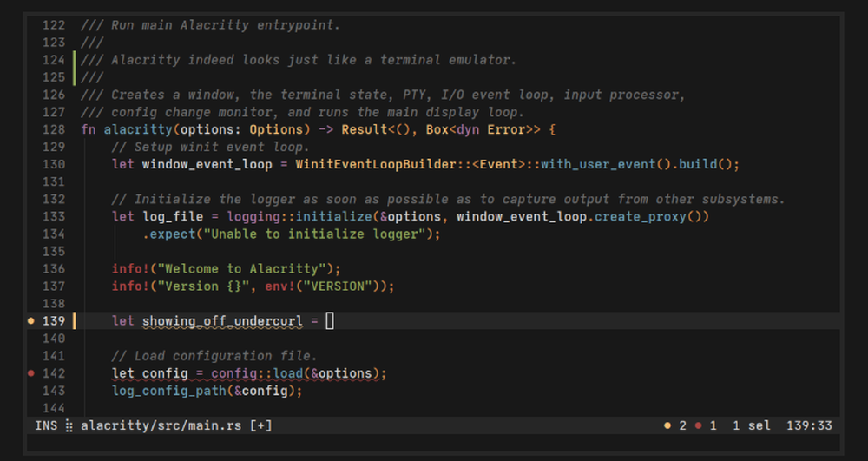868x461 pixels.
Task: Click the cursor position 139:33
Action: (809, 425)
